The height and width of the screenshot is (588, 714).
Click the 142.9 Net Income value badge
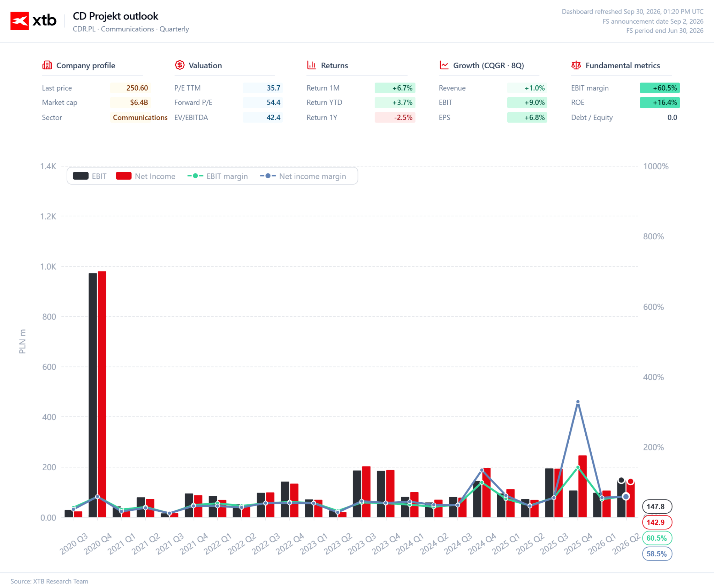657,522
